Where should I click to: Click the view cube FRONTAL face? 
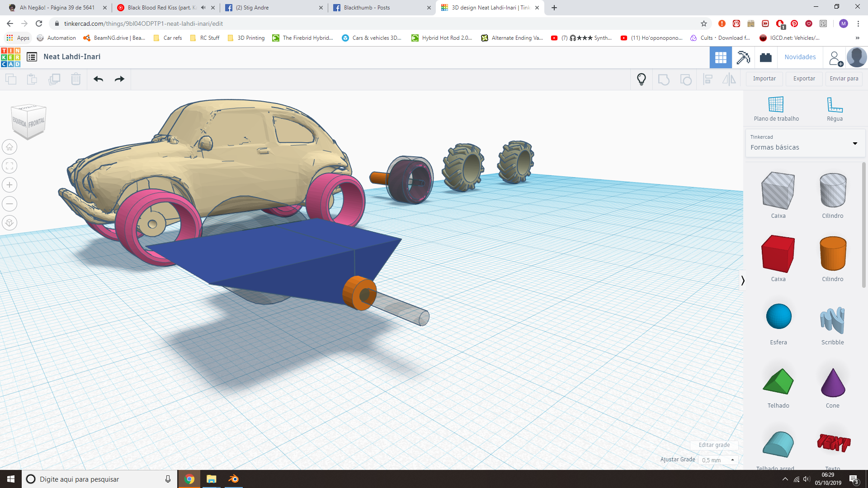click(37, 122)
